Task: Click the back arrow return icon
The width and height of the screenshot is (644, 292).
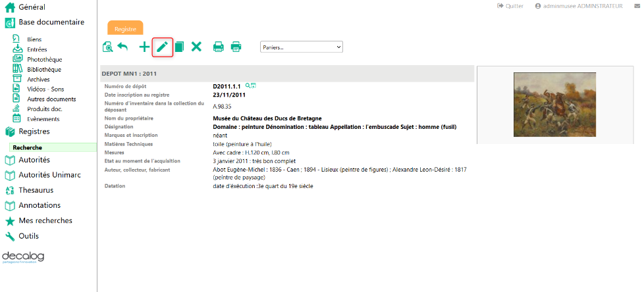Action: (x=123, y=47)
